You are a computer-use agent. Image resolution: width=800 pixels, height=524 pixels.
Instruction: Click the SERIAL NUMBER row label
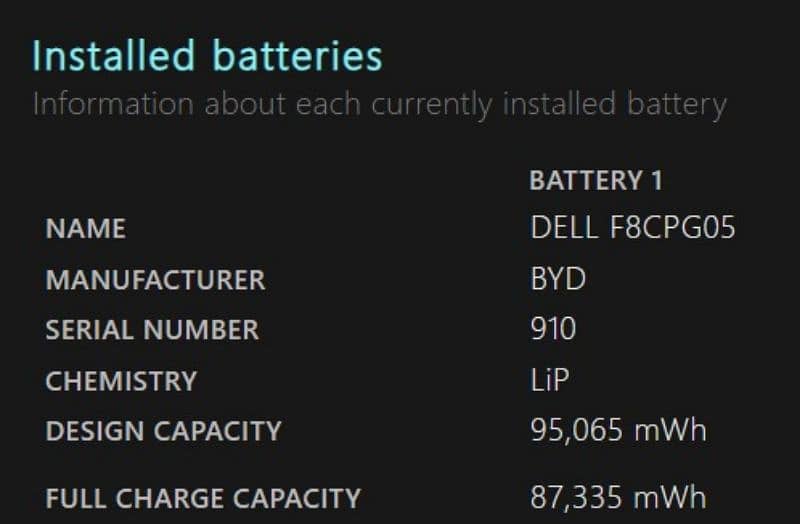coord(152,330)
